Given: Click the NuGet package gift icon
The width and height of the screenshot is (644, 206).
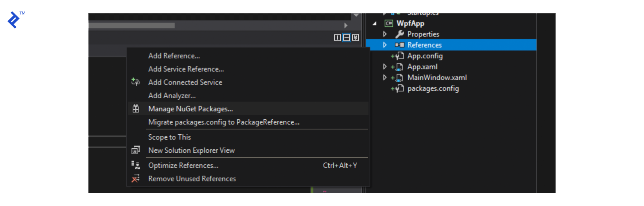Looking at the screenshot, I should [x=136, y=109].
